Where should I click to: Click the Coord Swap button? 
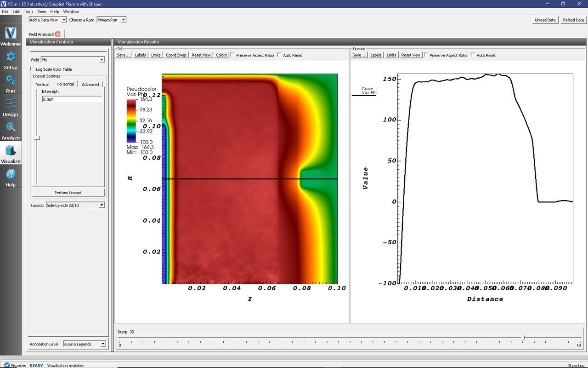click(x=176, y=55)
